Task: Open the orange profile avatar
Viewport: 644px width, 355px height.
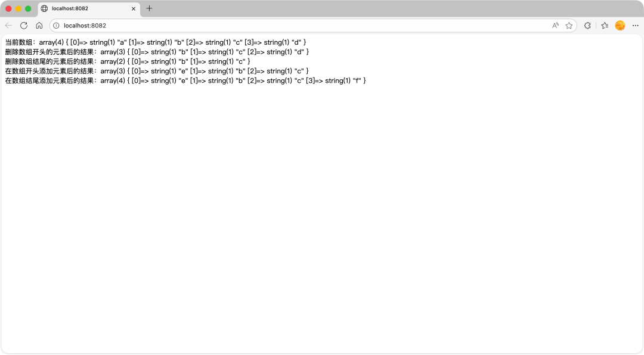Action: click(620, 26)
